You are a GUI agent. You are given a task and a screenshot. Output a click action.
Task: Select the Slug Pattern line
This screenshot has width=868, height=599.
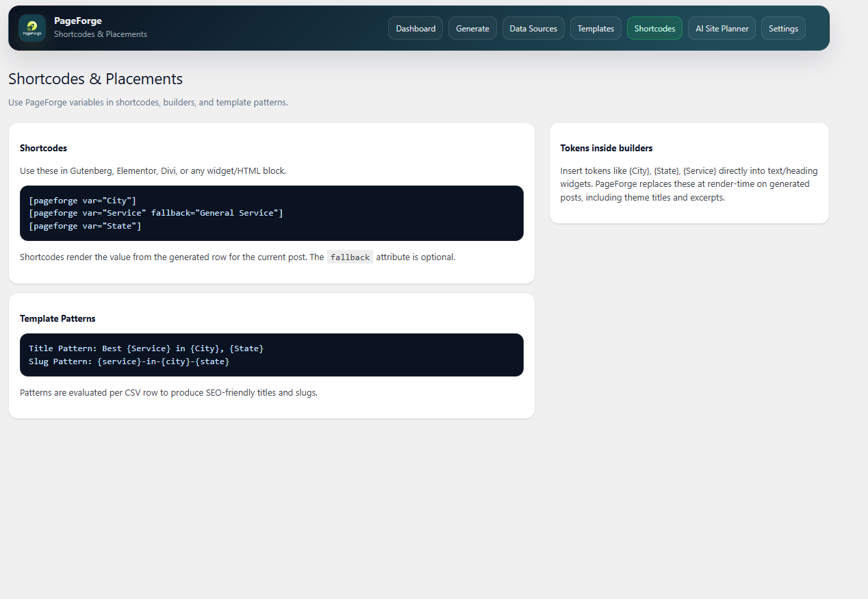point(129,361)
